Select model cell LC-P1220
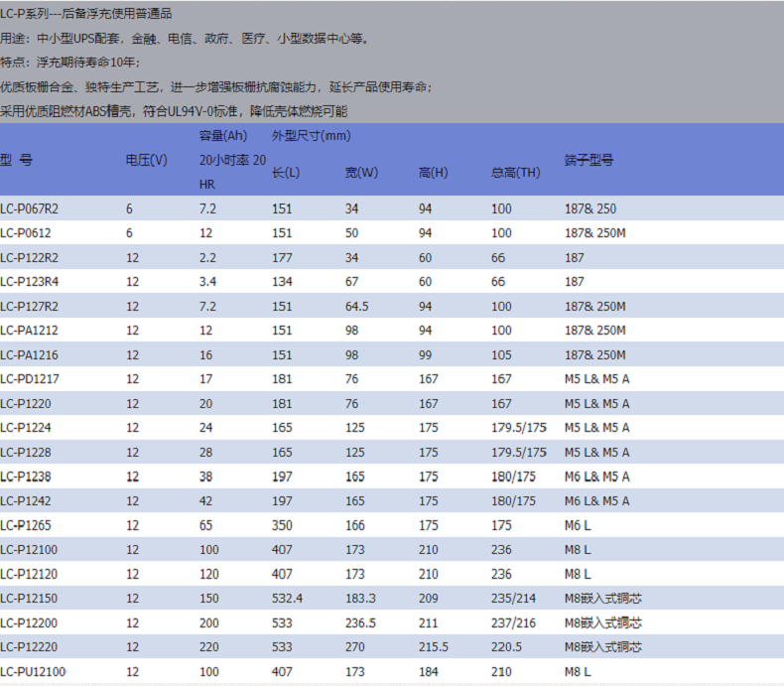784x686 pixels. (x=26, y=404)
